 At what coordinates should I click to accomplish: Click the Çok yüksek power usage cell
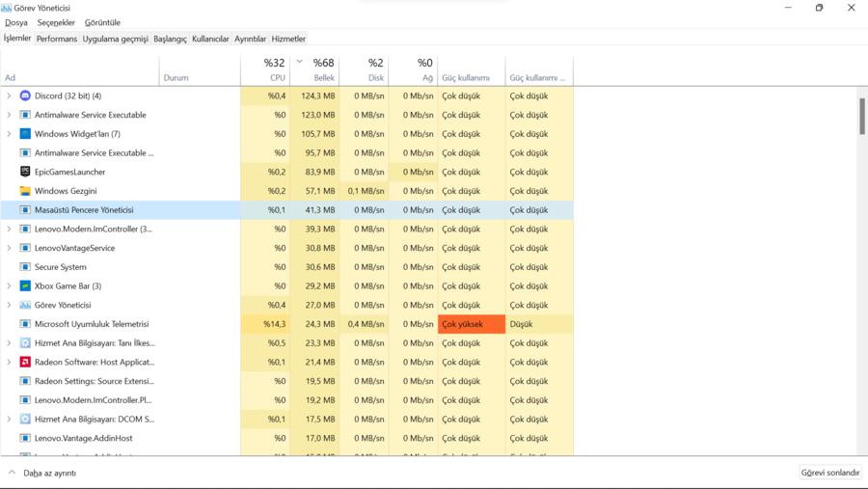click(x=472, y=324)
